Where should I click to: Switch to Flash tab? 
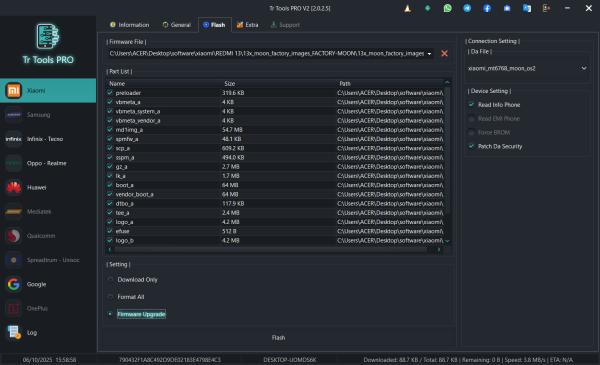tap(214, 25)
